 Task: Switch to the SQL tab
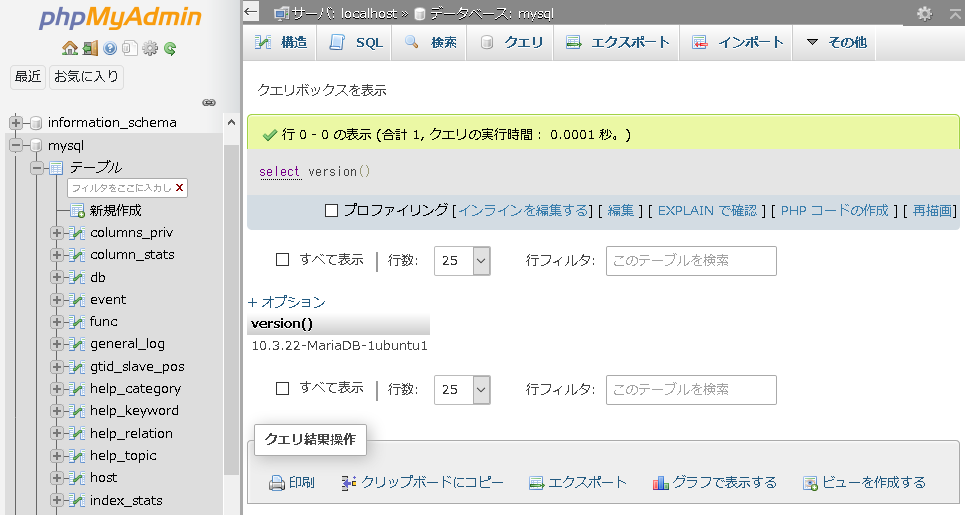(x=355, y=42)
